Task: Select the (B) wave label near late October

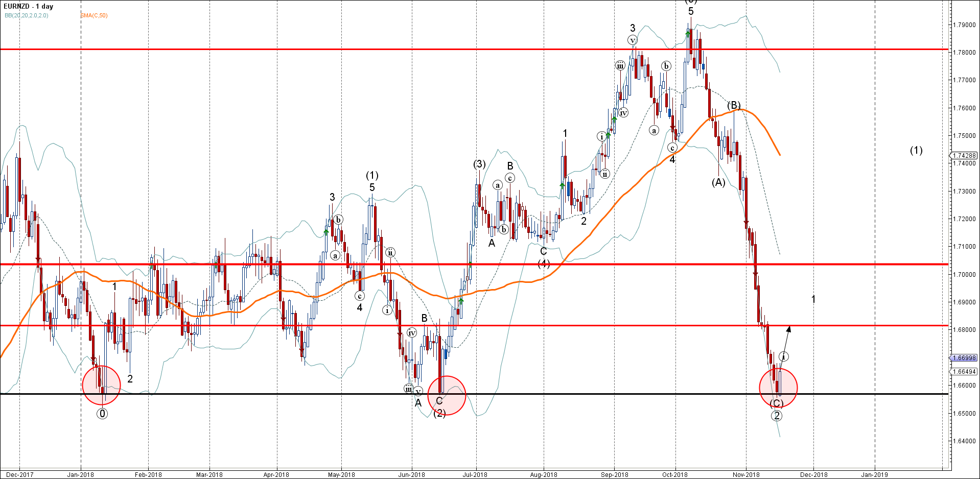Action: coord(734,105)
